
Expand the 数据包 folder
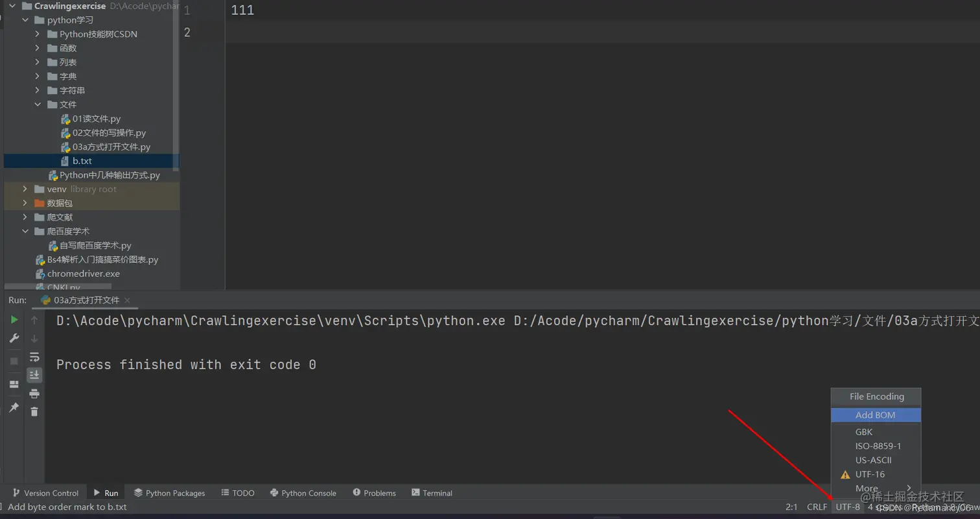(x=25, y=203)
